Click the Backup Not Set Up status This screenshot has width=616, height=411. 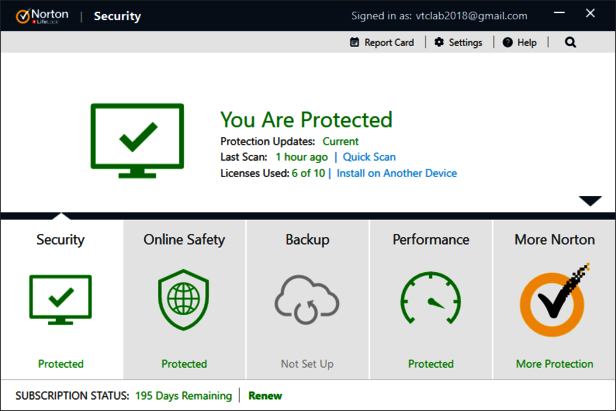(307, 364)
